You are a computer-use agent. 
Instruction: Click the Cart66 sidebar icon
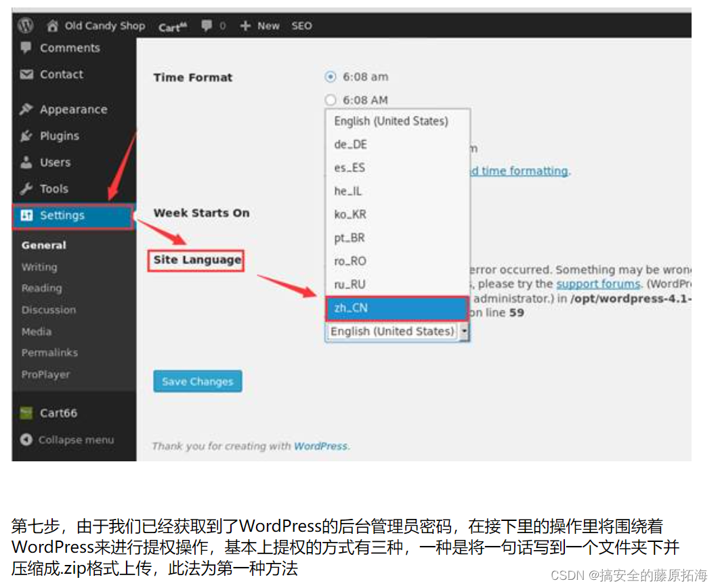point(26,413)
